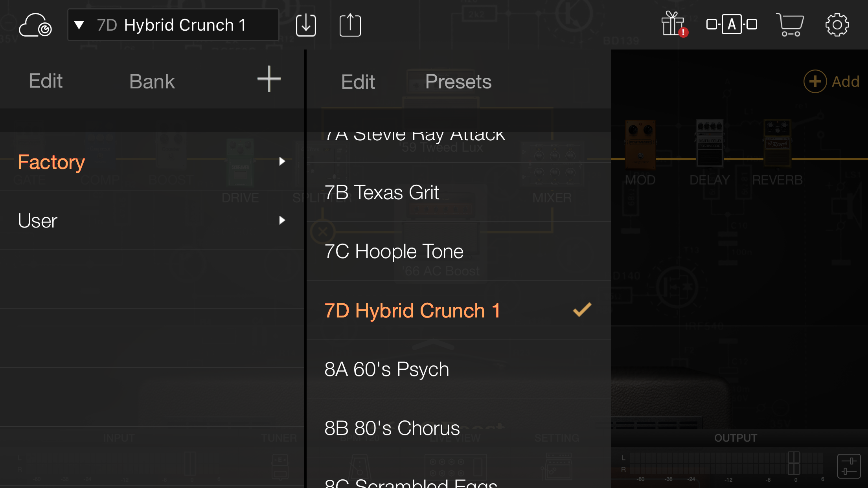Click the Bank header tab
The width and height of the screenshot is (868, 488).
point(152,82)
